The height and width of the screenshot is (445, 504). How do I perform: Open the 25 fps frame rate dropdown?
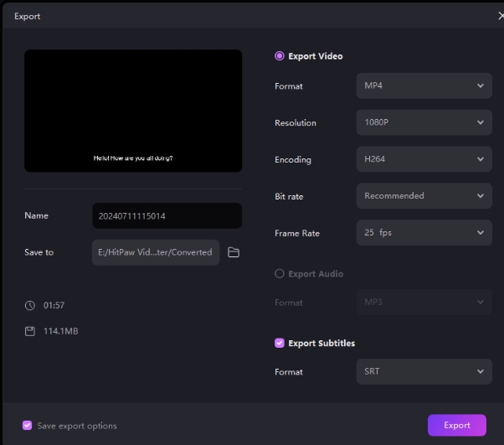[x=424, y=233]
